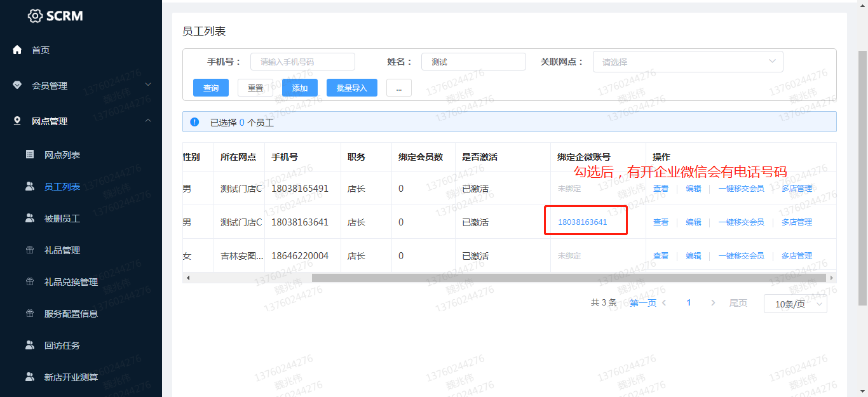Click the gift icon beside 礼品兑换管理

click(30, 281)
